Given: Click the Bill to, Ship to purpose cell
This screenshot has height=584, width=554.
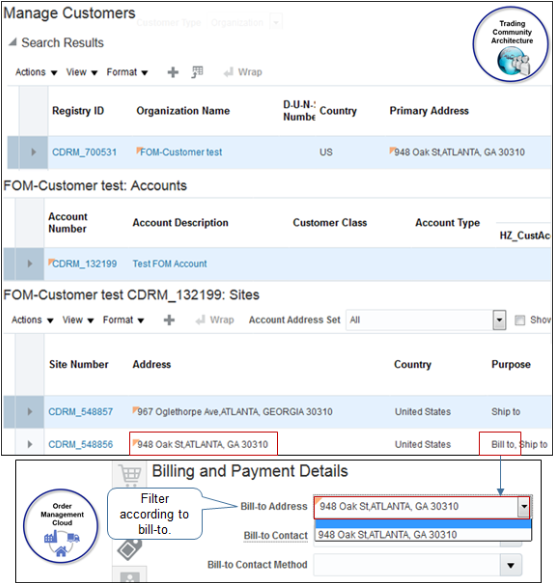Looking at the screenshot, I should [x=519, y=444].
